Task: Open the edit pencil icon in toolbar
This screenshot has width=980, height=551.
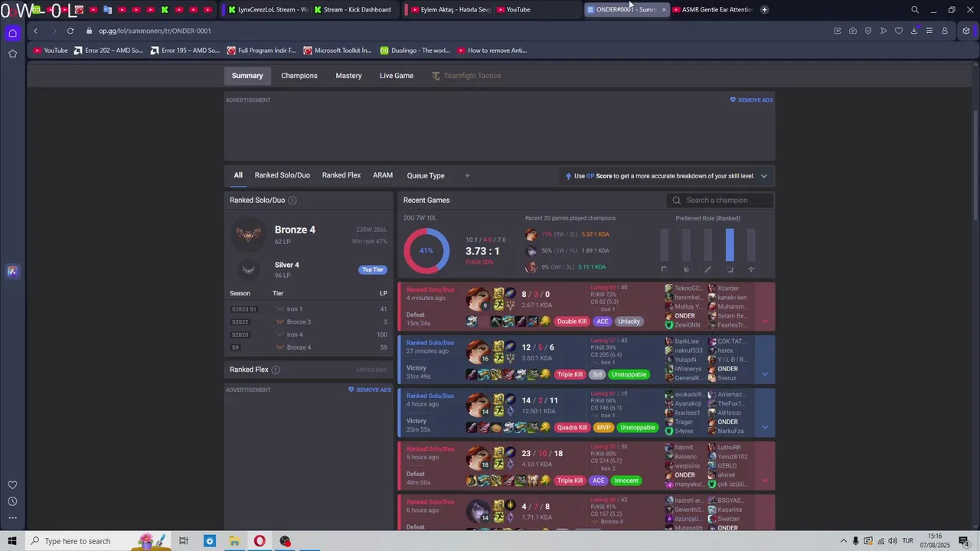Action: (x=838, y=31)
